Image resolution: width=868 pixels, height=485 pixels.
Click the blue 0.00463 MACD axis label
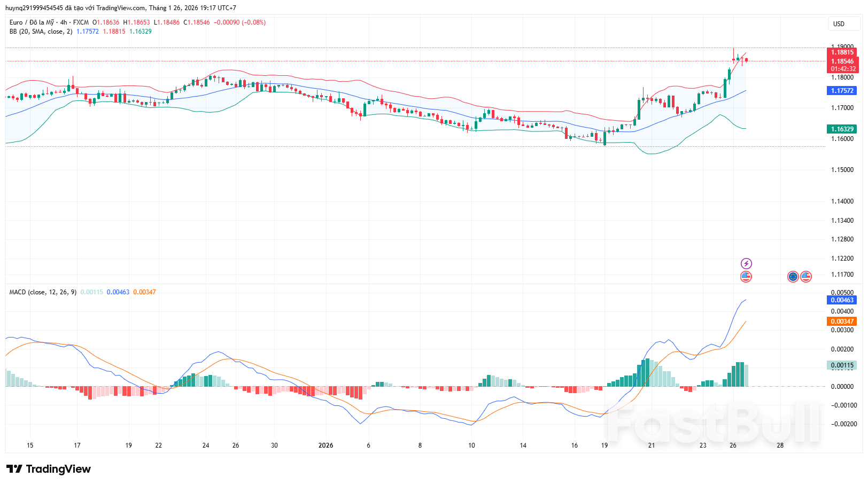842,300
